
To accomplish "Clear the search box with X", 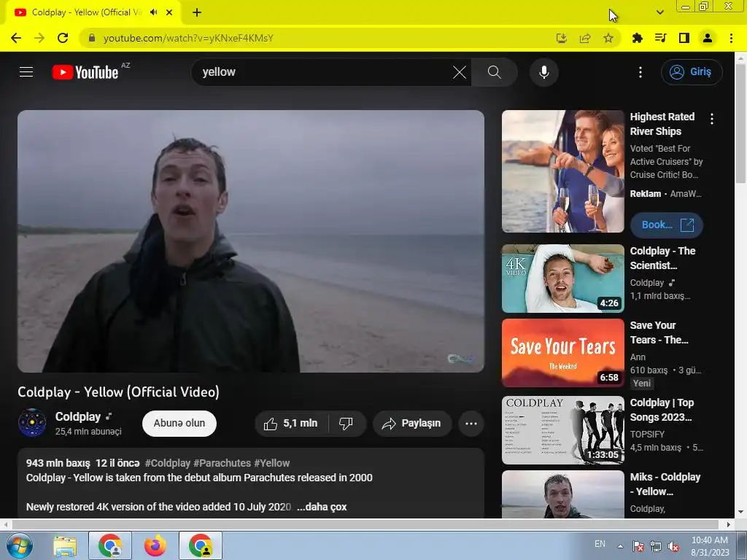I will point(460,72).
